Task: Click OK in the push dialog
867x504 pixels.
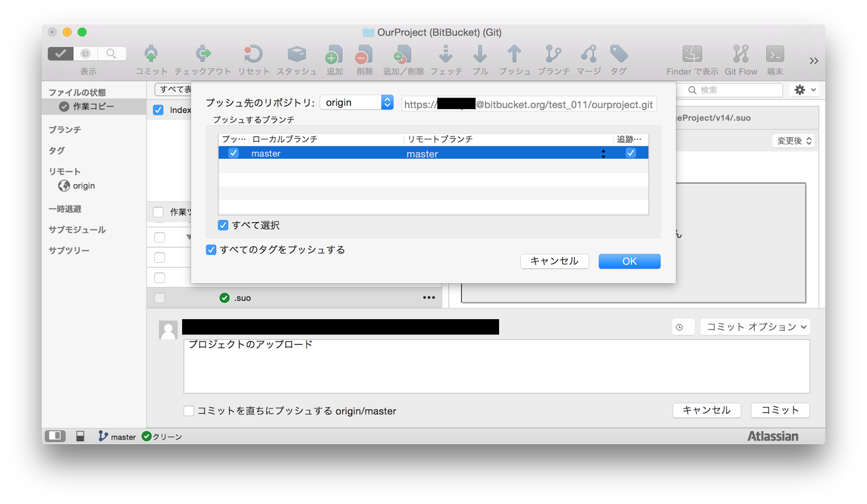Action: click(629, 261)
